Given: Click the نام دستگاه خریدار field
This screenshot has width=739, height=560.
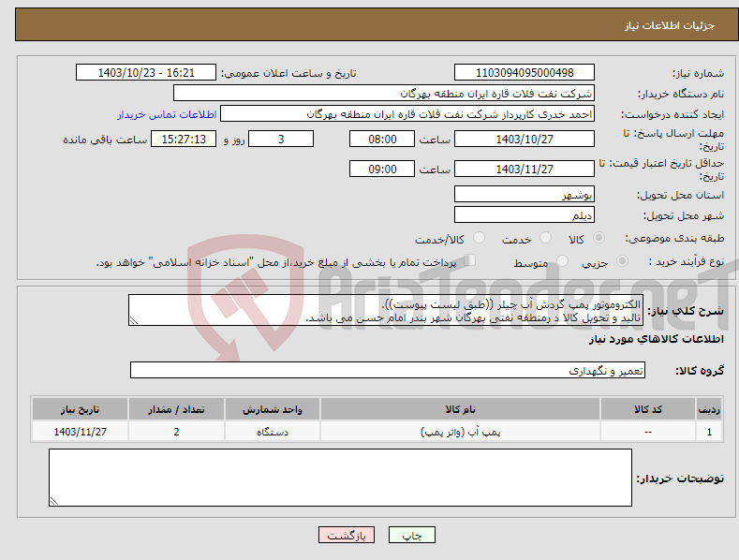Looking at the screenshot, I should (x=384, y=94).
